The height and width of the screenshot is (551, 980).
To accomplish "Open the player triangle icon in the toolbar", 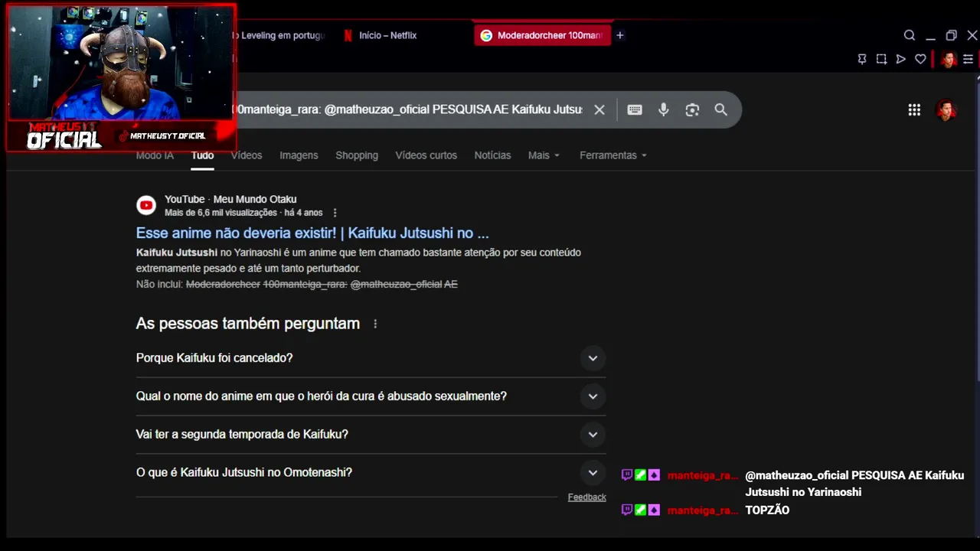I will click(901, 59).
